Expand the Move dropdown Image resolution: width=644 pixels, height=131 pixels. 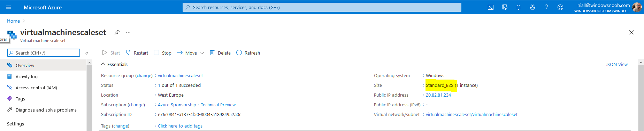191,53
